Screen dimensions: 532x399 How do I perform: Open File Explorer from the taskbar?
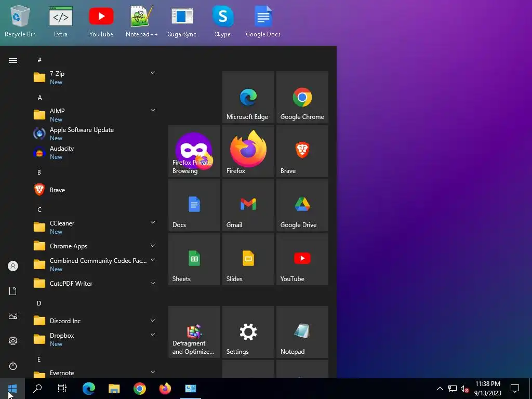tap(114, 389)
